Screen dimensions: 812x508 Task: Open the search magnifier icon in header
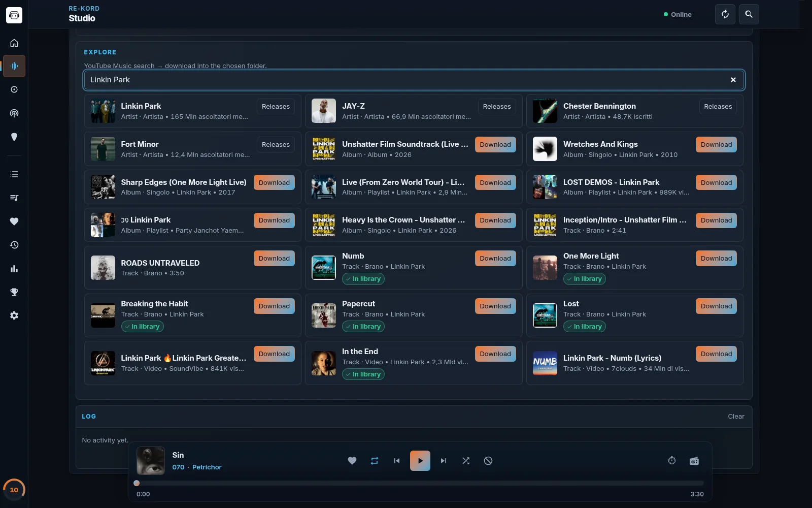(x=749, y=14)
